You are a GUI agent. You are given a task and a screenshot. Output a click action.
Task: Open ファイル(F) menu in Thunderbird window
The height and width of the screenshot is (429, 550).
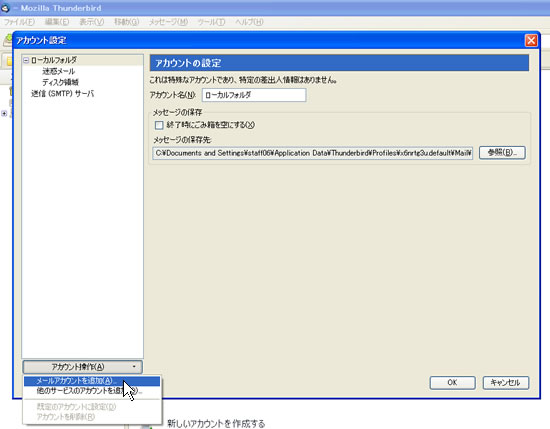(x=19, y=22)
